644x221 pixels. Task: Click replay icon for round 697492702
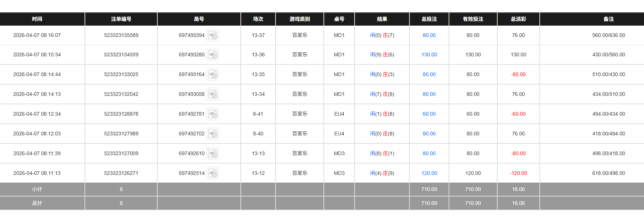point(213,134)
